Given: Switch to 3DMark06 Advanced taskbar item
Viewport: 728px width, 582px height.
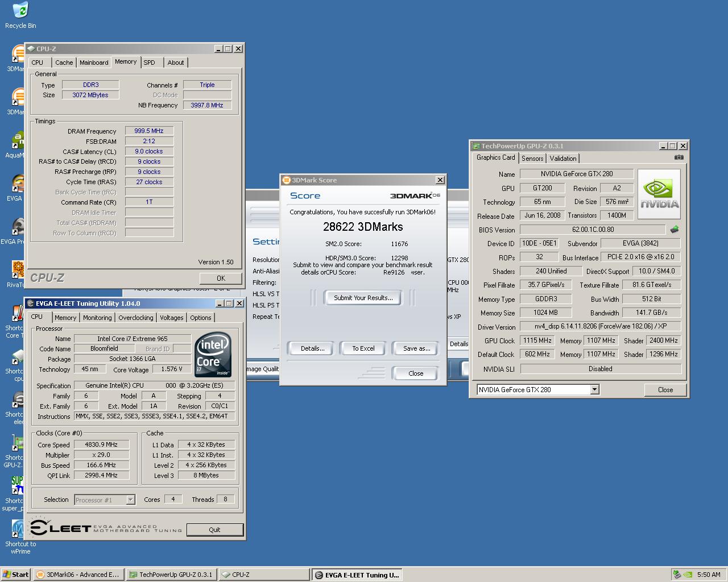Looking at the screenshot, I should click(78, 575).
